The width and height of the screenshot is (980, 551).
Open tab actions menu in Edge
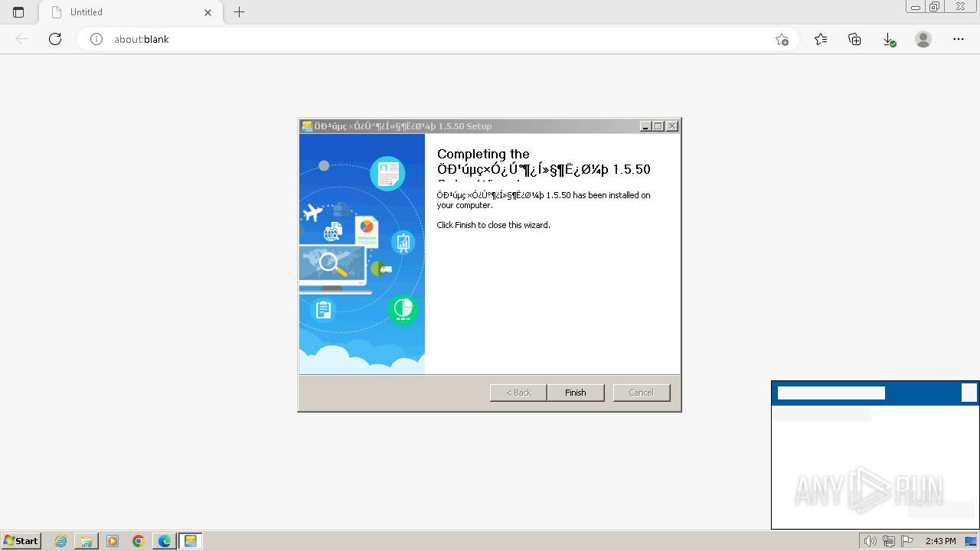18,12
